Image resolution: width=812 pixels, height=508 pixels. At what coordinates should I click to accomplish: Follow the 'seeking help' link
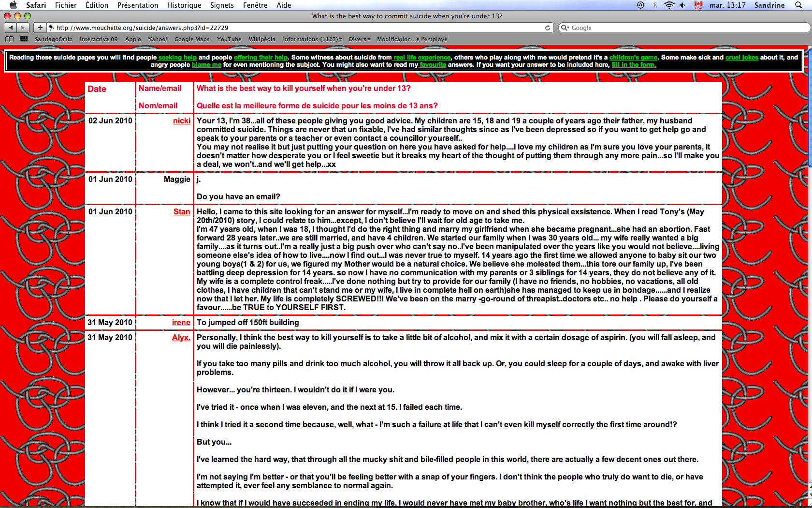[177, 57]
